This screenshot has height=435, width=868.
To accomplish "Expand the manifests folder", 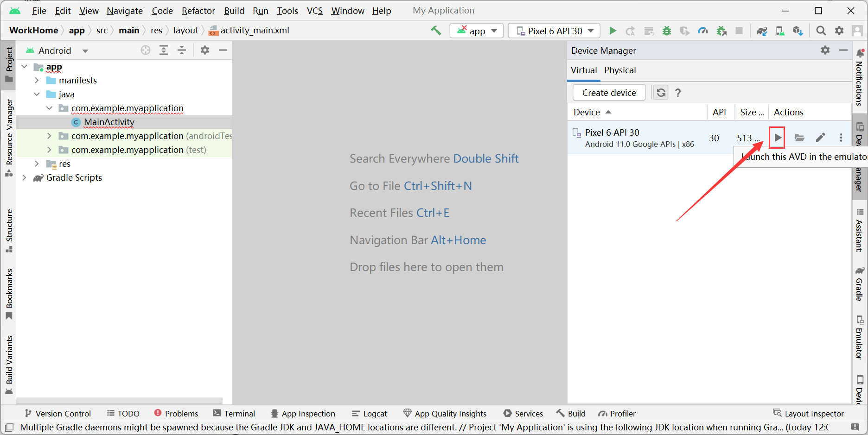I will pos(37,81).
